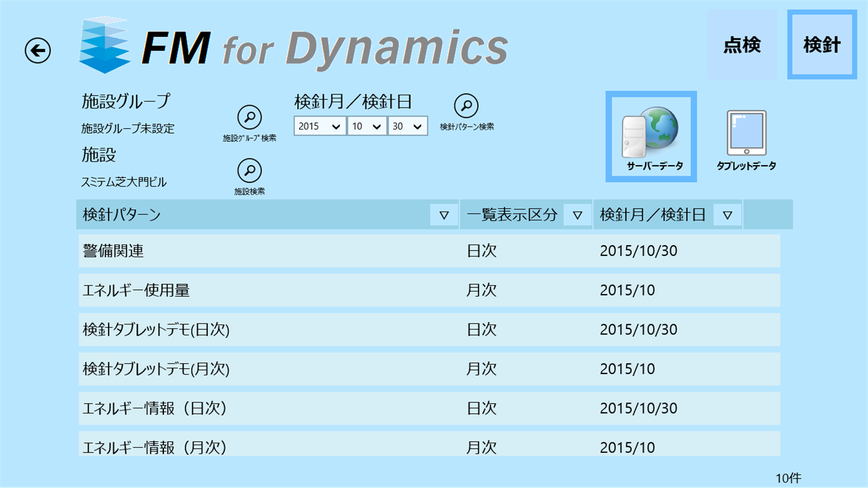Click 施設グループ heading
Viewport: 868px width, 488px height.
126,101
